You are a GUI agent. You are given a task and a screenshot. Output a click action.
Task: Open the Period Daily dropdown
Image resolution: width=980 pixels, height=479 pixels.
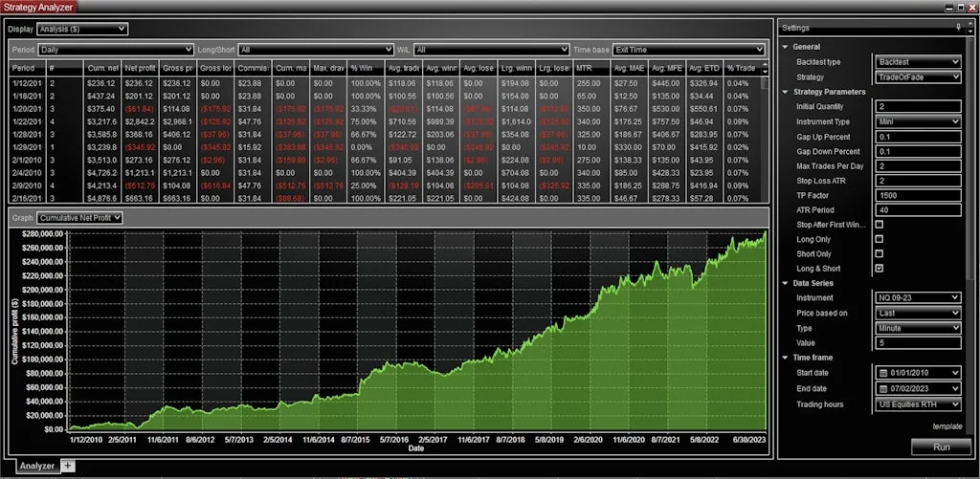(x=116, y=50)
